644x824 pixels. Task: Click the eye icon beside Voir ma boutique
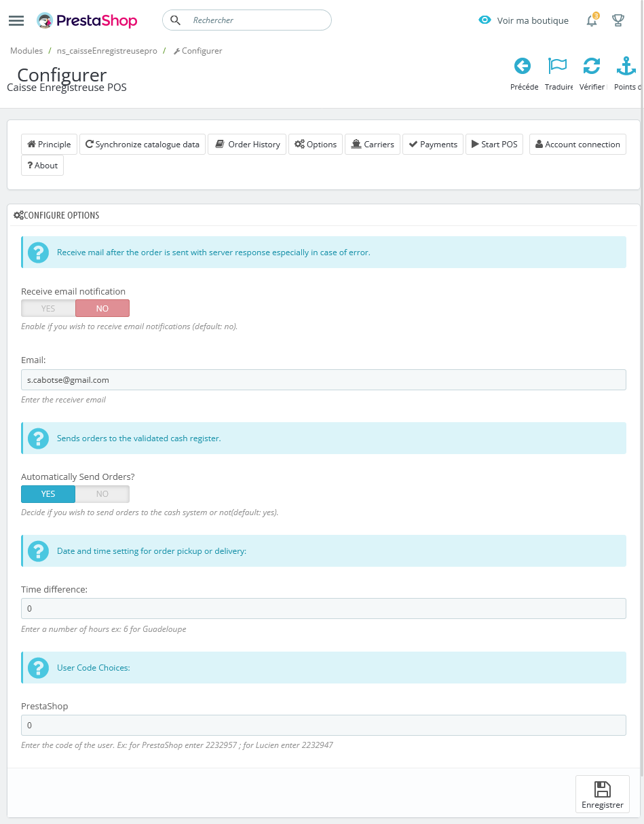click(485, 20)
